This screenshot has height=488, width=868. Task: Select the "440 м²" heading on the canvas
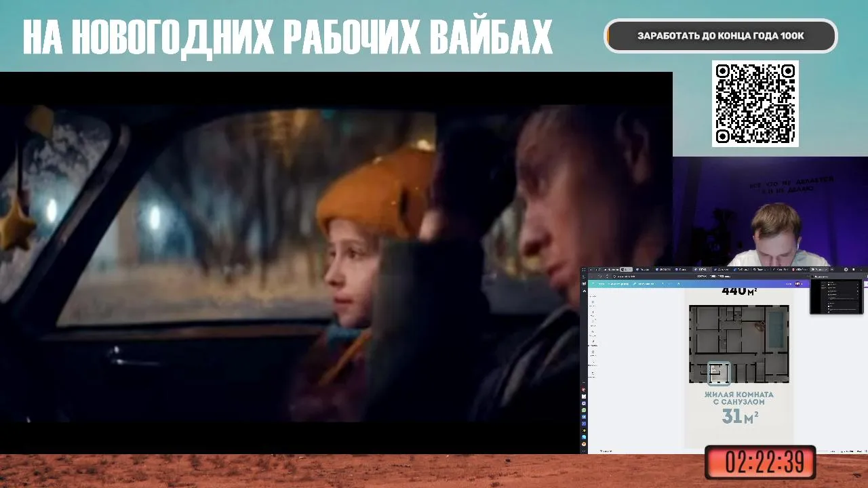[x=739, y=291]
